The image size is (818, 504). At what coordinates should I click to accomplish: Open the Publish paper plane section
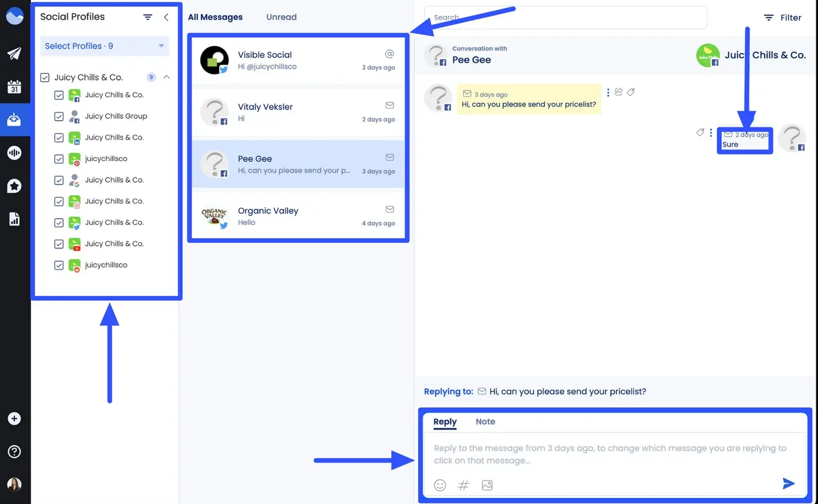[14, 52]
